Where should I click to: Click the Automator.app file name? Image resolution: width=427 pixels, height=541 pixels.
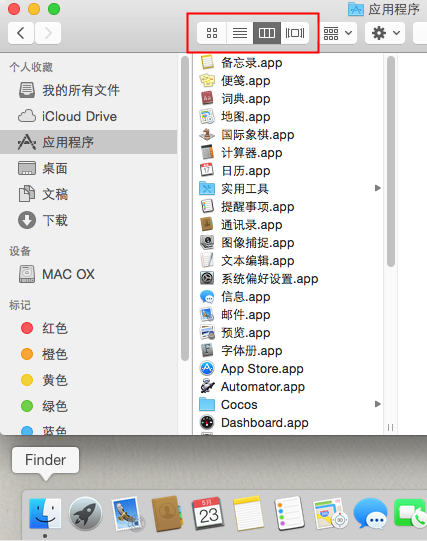(263, 387)
